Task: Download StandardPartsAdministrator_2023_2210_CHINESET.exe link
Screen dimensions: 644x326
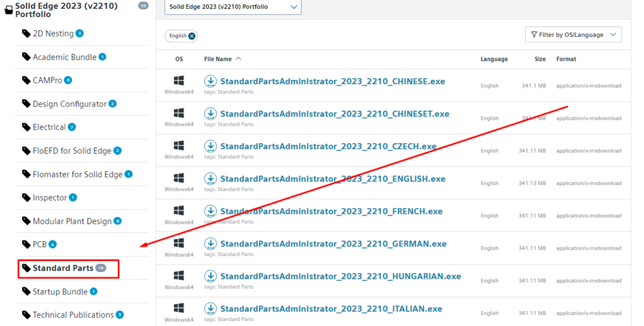Action: [335, 114]
